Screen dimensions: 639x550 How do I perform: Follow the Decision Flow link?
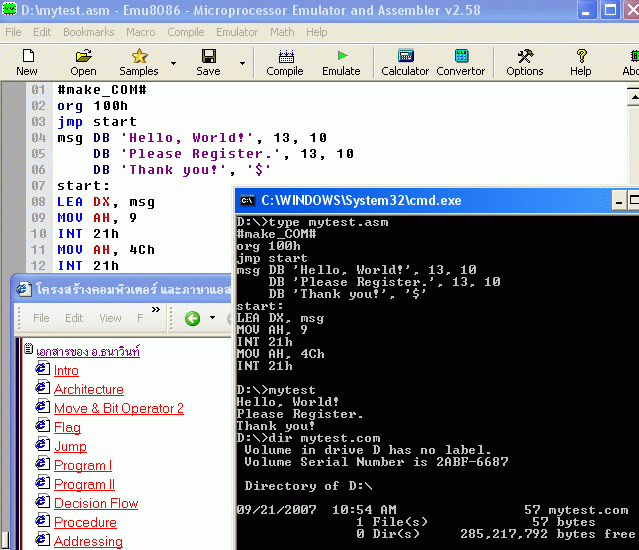coord(96,503)
